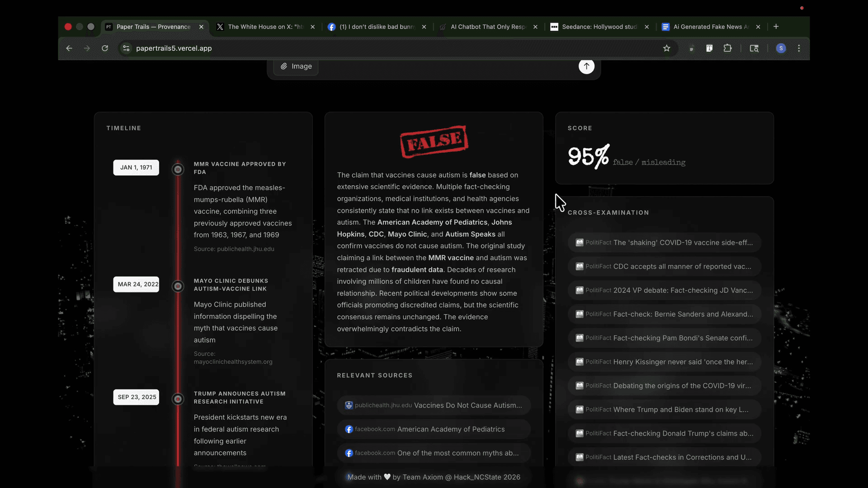868x488 pixels.
Task: Click the Image attach button
Action: point(296,66)
